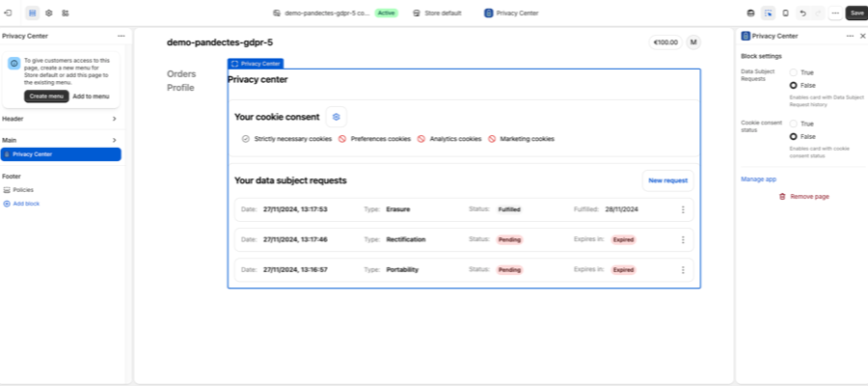868x386 pixels.
Task: Set Data Subject Requests to False
Action: point(794,85)
